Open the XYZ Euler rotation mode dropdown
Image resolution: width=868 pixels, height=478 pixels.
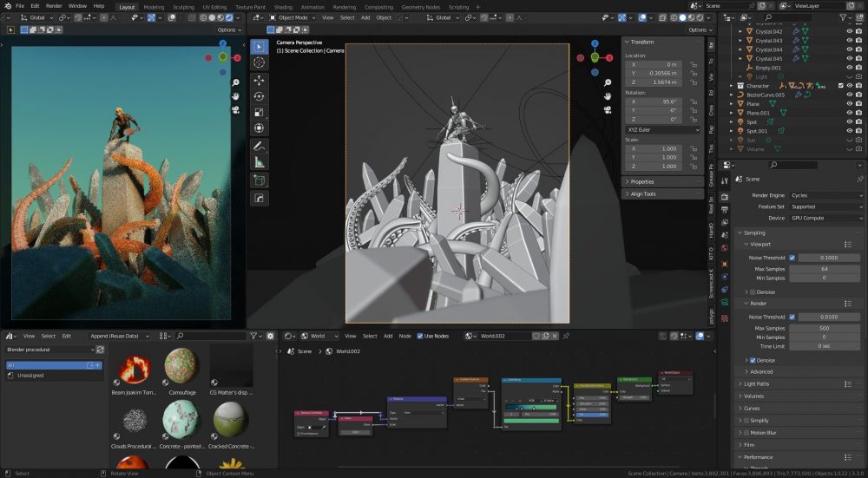click(x=661, y=129)
